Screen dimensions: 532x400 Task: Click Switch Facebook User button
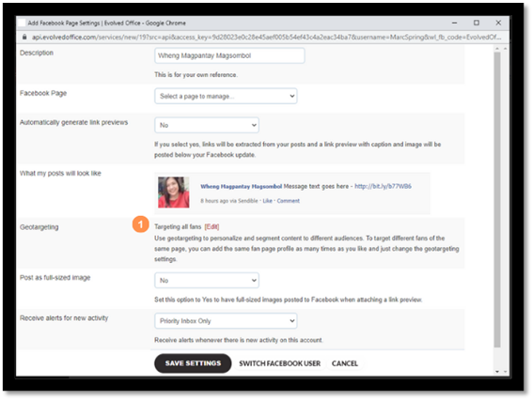pos(279,363)
